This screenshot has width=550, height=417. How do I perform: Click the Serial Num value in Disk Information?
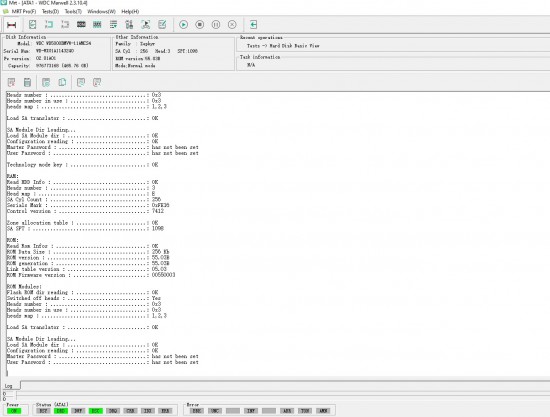pyautogui.click(x=55, y=51)
